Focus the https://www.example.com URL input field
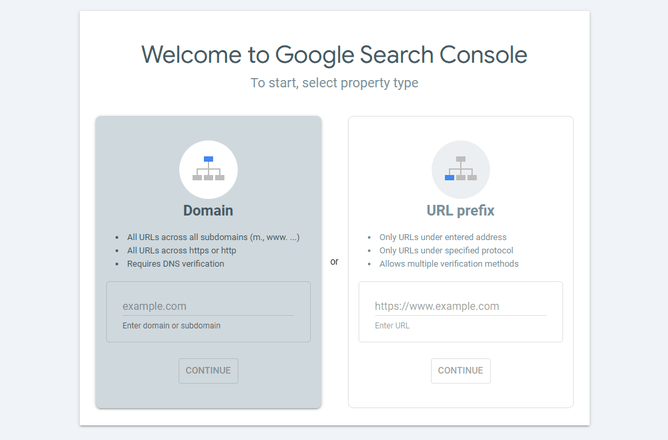668x440 pixels. [x=460, y=306]
